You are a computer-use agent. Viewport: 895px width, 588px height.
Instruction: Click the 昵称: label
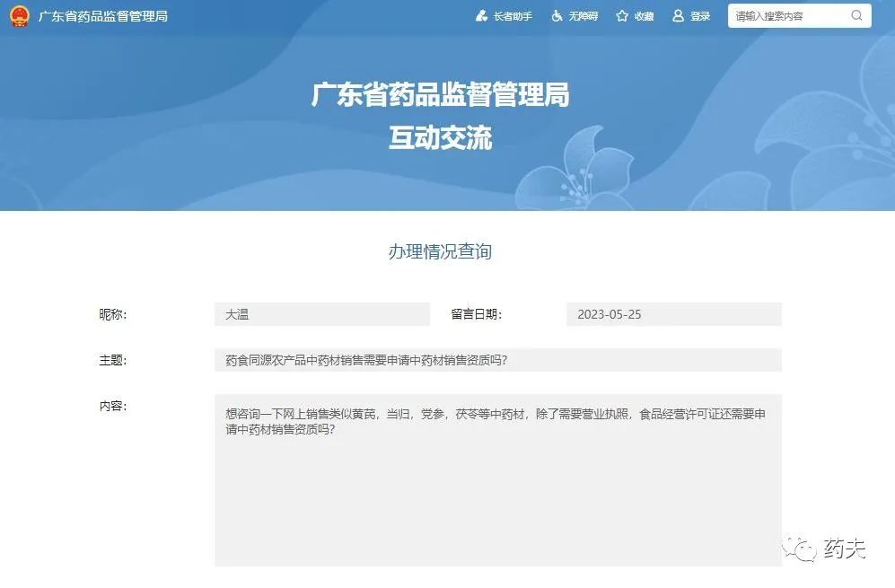click(113, 314)
